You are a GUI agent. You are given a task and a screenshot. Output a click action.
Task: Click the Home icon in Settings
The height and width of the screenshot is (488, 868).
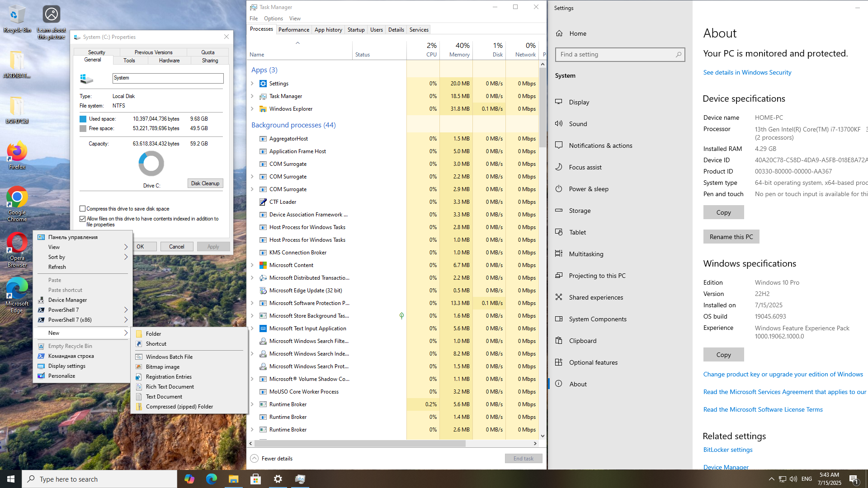pyautogui.click(x=559, y=33)
